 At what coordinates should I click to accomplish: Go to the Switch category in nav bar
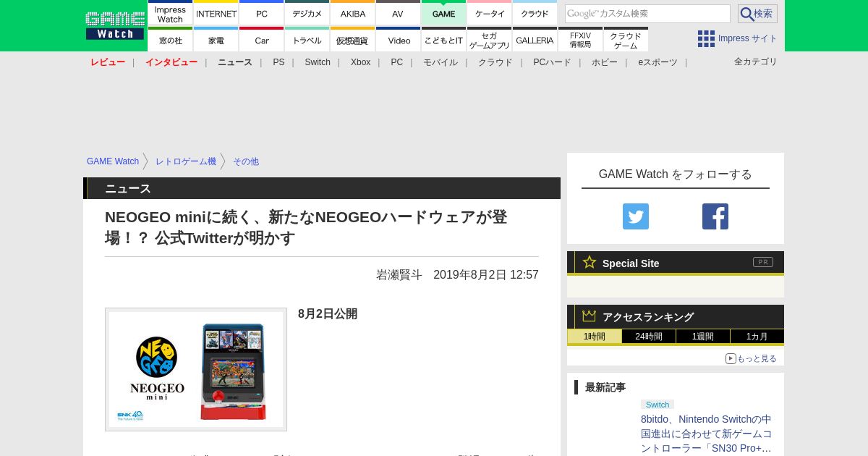click(318, 62)
